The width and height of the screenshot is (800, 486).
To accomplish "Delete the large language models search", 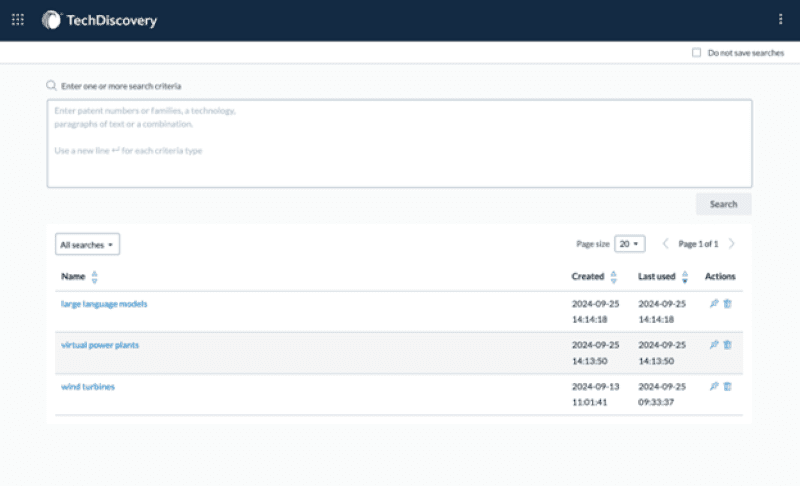I will pos(727,303).
